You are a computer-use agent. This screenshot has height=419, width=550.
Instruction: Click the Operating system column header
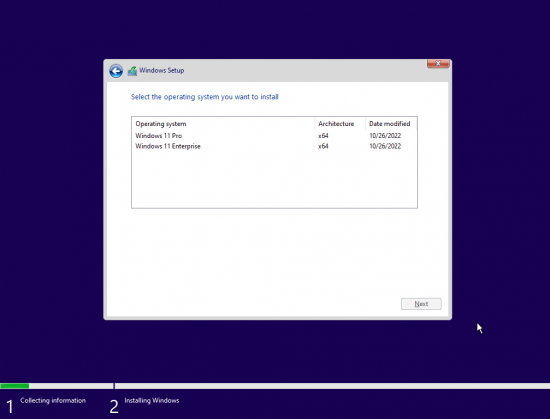[x=223, y=124]
